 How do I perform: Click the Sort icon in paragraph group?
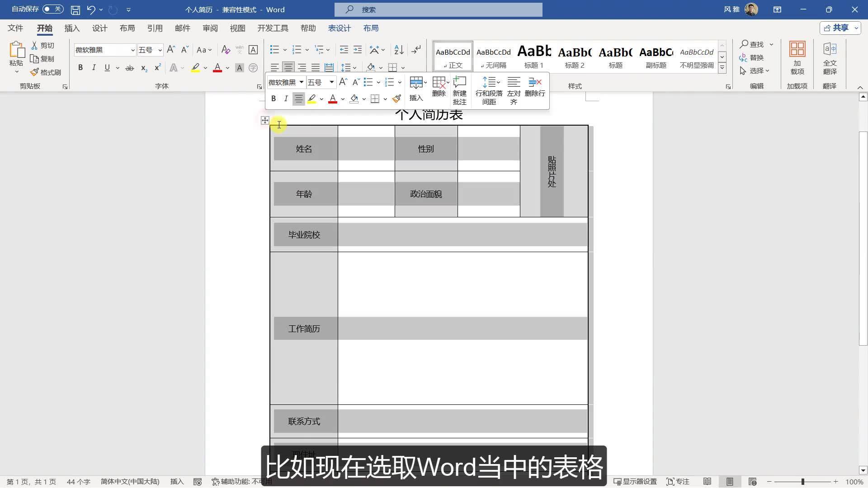(x=399, y=50)
